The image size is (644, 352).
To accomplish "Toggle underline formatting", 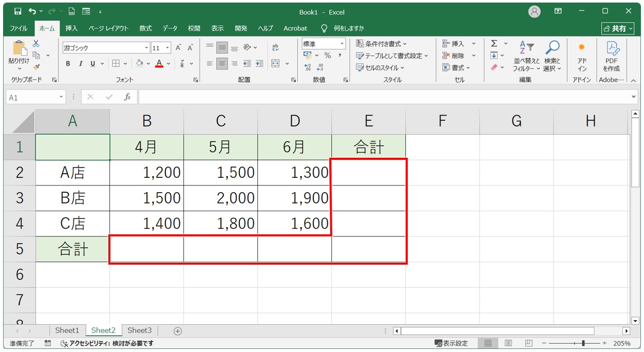I will [93, 64].
